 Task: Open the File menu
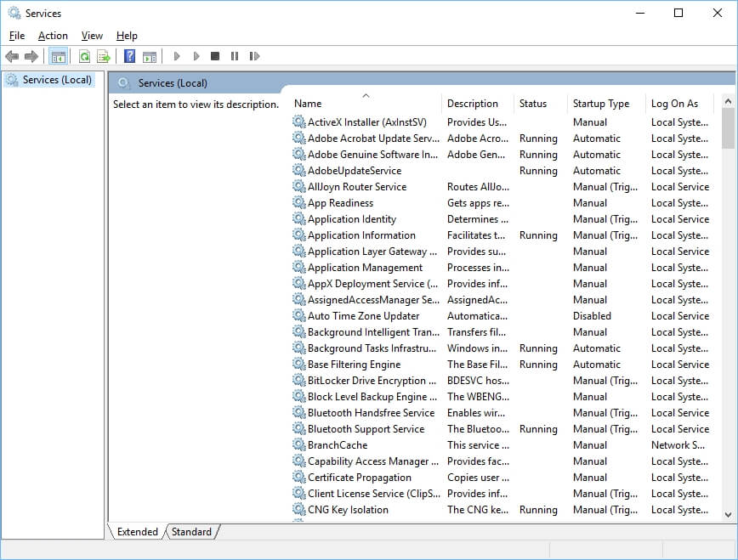click(x=16, y=36)
